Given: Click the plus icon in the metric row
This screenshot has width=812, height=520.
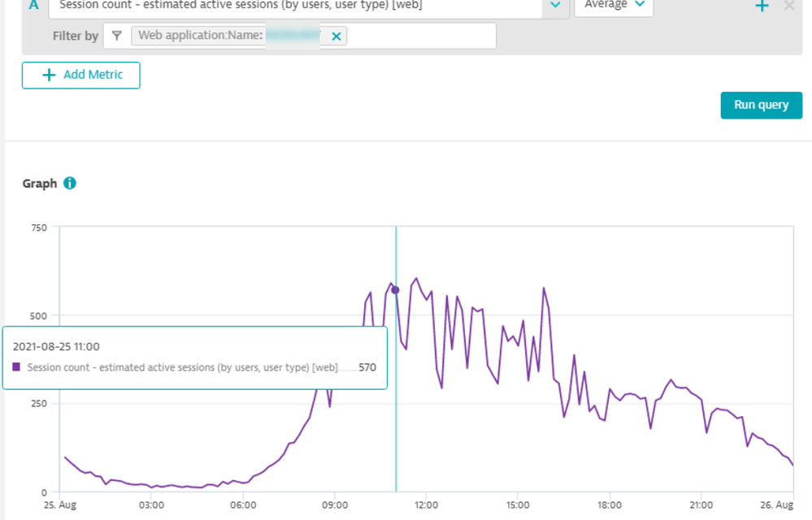Looking at the screenshot, I should click(x=762, y=6).
